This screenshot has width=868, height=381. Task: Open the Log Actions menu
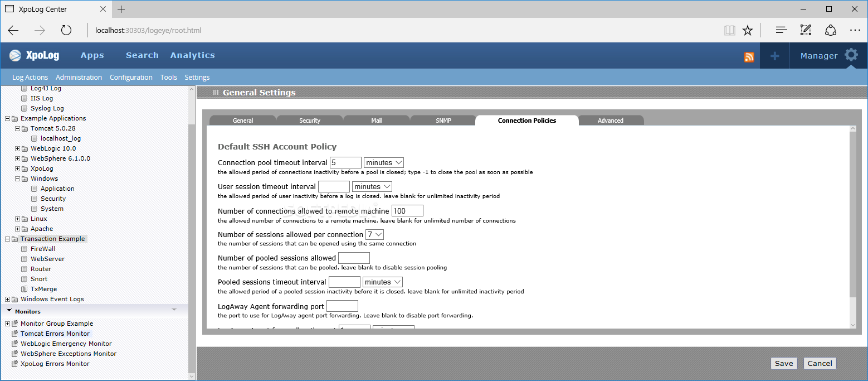point(30,78)
